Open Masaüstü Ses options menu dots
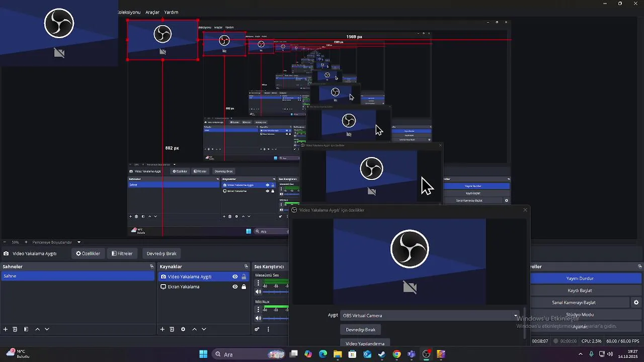The width and height of the screenshot is (644, 362). point(259,283)
